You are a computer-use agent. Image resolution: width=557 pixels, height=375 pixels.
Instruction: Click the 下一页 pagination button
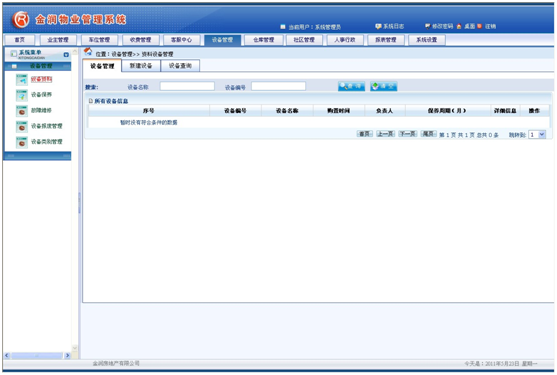pos(408,134)
